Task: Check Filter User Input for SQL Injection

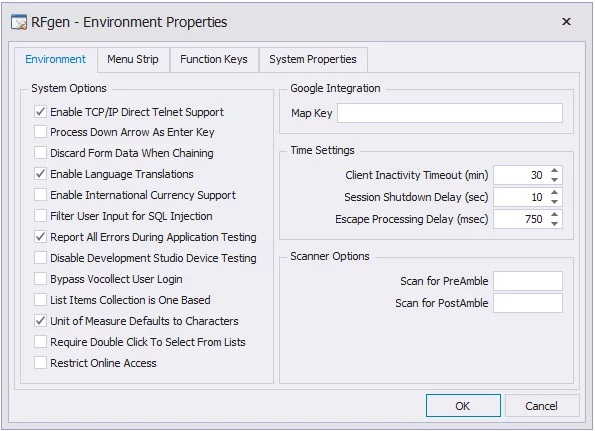Action: pyautogui.click(x=40, y=216)
